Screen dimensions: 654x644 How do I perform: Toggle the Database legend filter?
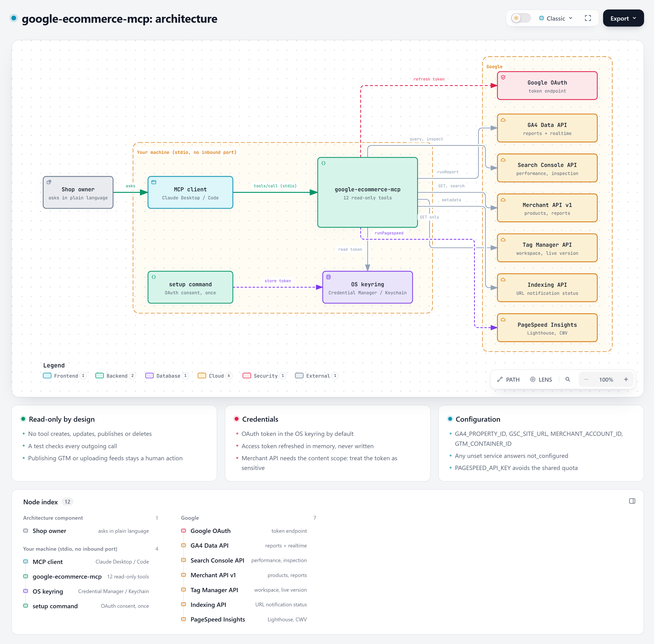(x=167, y=376)
